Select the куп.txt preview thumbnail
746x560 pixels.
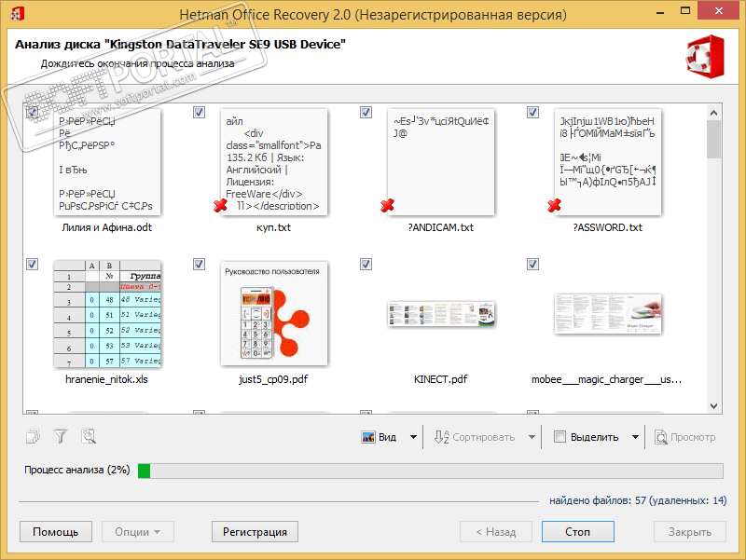[274, 161]
